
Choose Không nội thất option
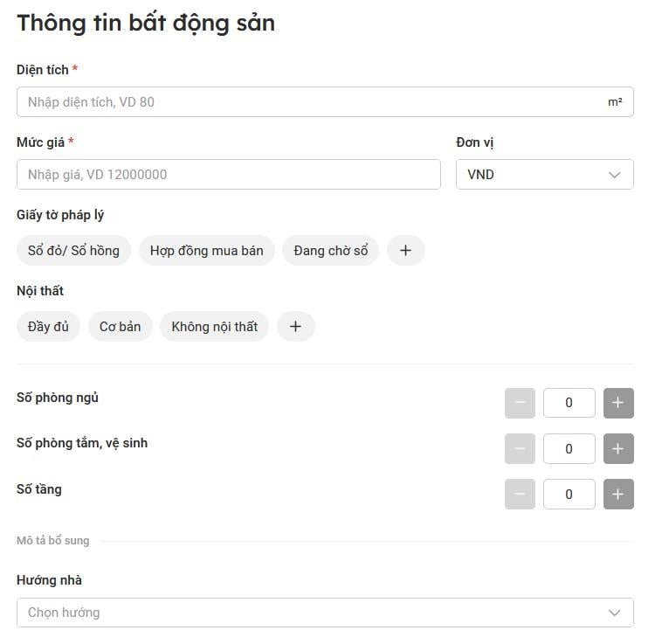coord(214,327)
